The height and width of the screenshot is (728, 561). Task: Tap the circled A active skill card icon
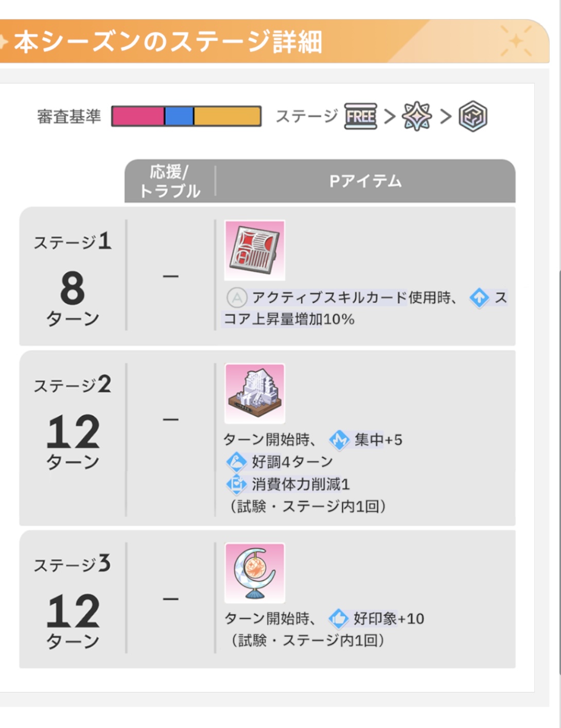coord(237,298)
